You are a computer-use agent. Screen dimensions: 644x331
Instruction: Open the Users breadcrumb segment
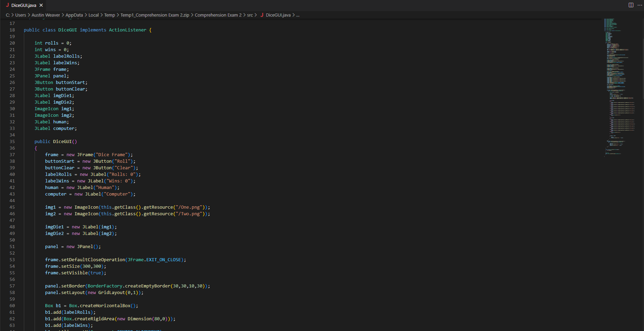click(x=20, y=15)
